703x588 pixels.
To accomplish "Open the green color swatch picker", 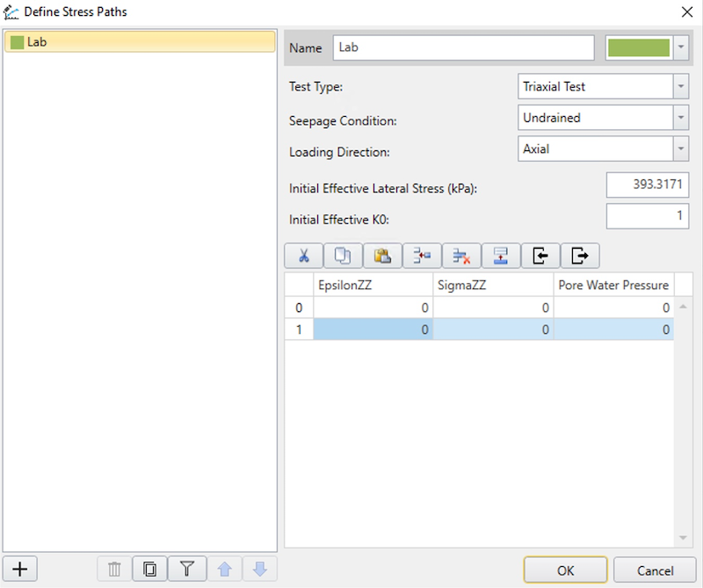I will (x=680, y=47).
